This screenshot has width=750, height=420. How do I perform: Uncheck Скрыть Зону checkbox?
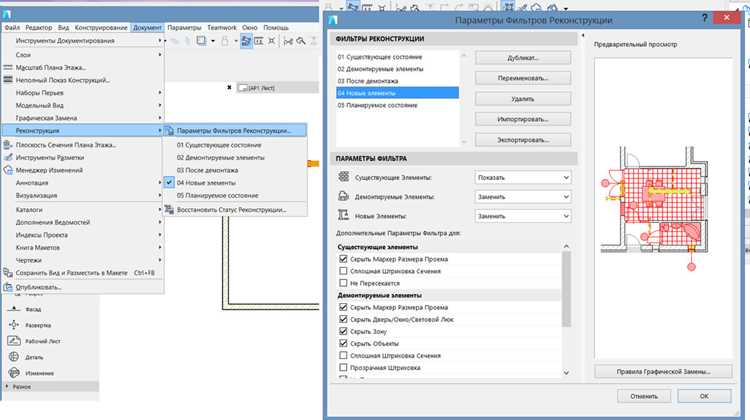click(x=343, y=331)
